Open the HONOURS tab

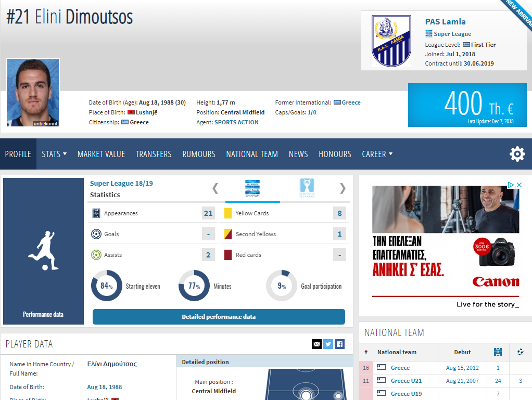point(335,154)
